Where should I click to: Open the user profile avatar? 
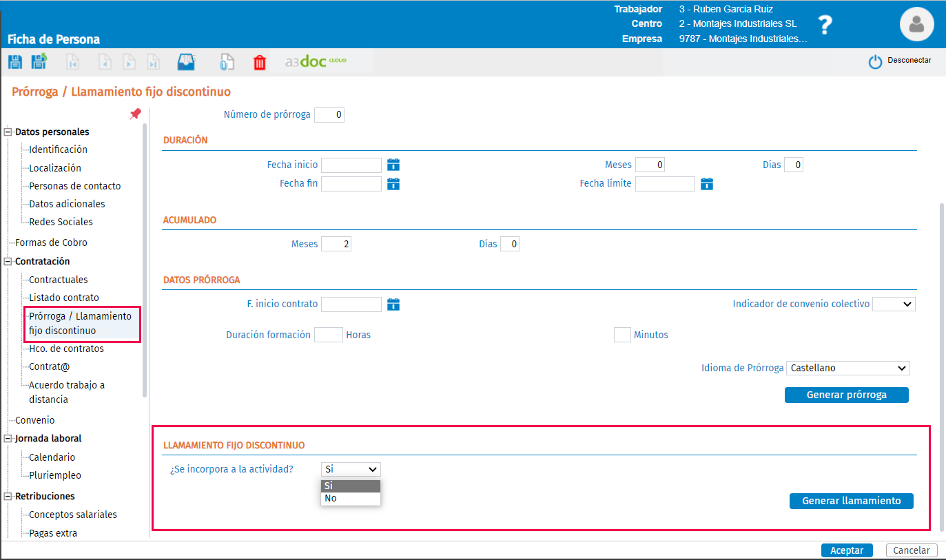916,25
